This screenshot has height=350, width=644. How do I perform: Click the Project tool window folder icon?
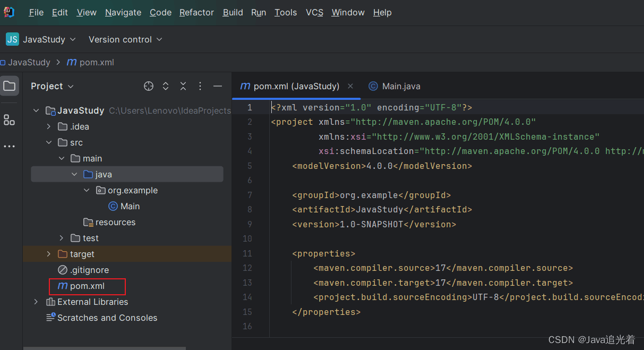(x=10, y=86)
